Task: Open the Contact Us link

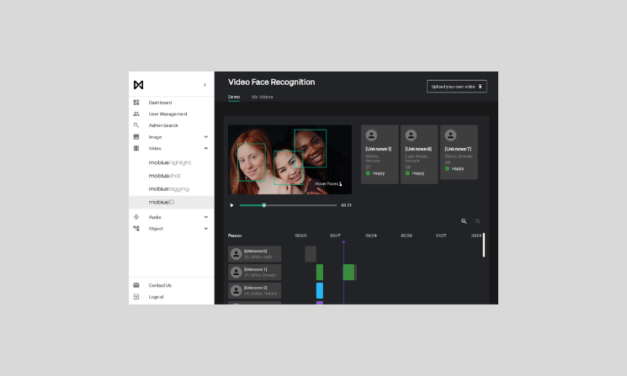Action: pos(160,286)
